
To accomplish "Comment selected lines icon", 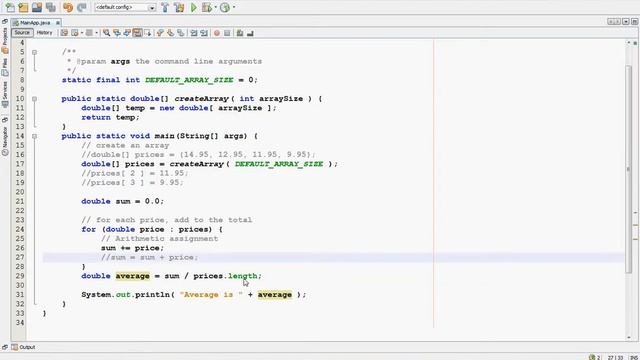I will click(240, 33).
